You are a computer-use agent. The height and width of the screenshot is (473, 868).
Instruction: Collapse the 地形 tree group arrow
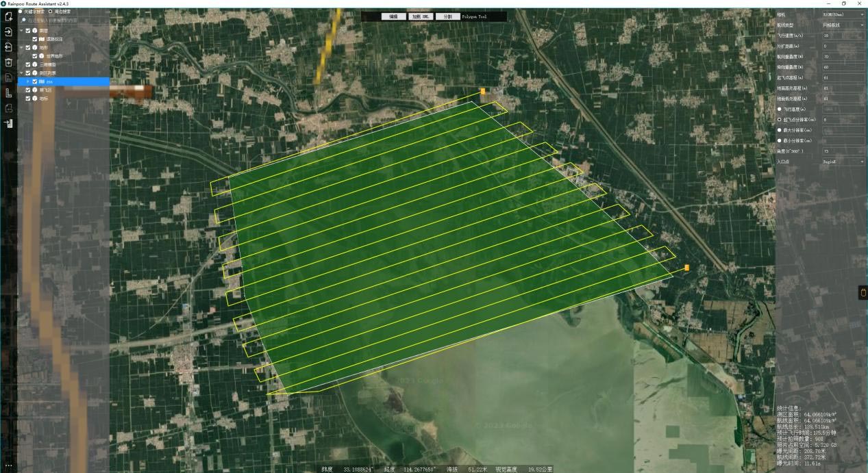22,47
